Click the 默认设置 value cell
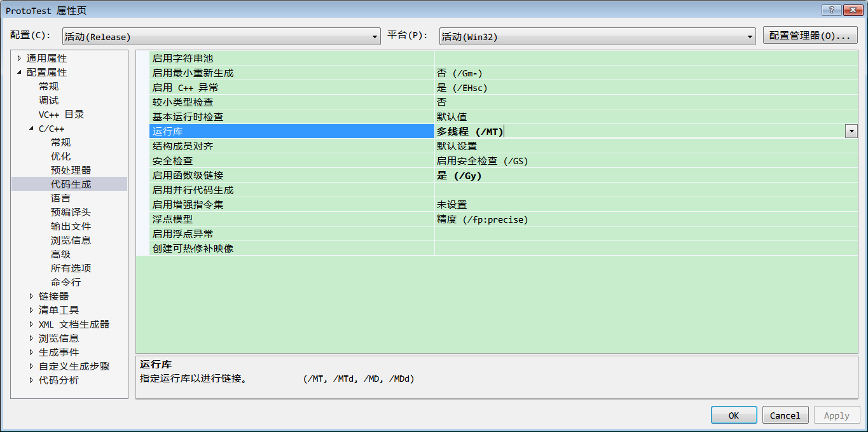This screenshot has height=432, width=868. [x=646, y=146]
